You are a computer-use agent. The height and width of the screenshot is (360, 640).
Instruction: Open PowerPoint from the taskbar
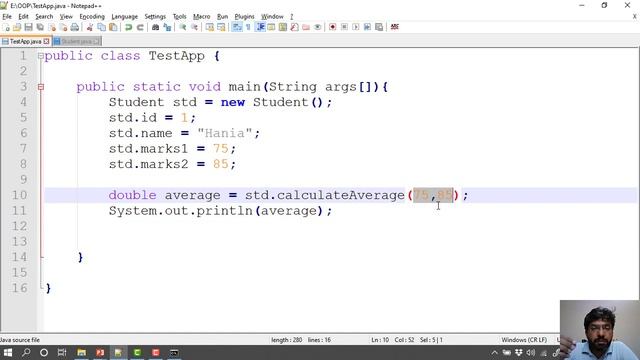click(100, 353)
